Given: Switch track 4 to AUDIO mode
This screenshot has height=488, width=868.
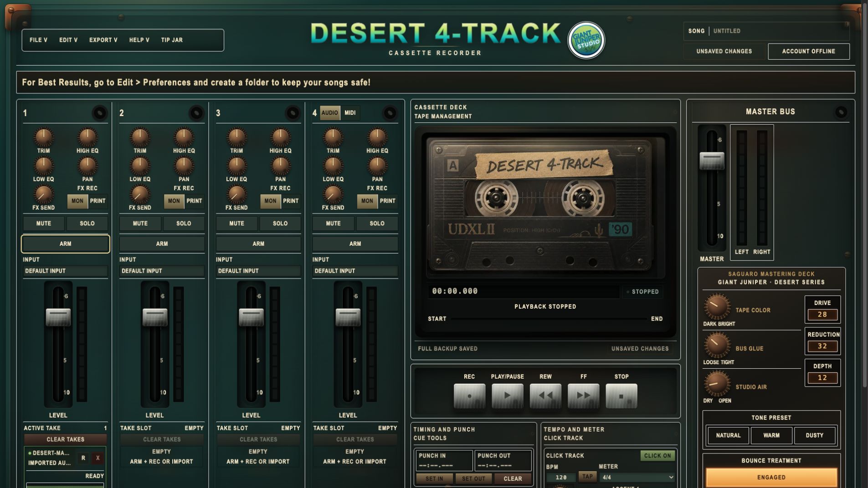Looking at the screenshot, I should point(330,113).
